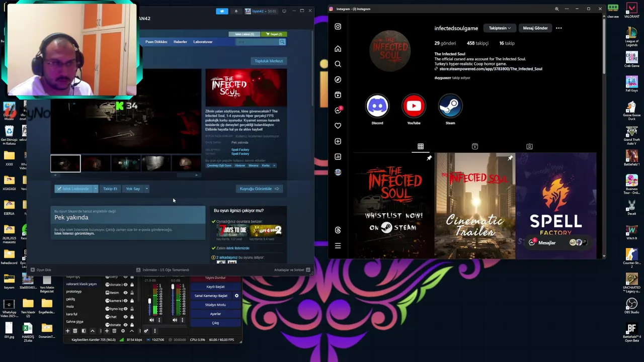Expand Yok Say dropdown arrow
This screenshot has height=362, width=644.
(146, 189)
